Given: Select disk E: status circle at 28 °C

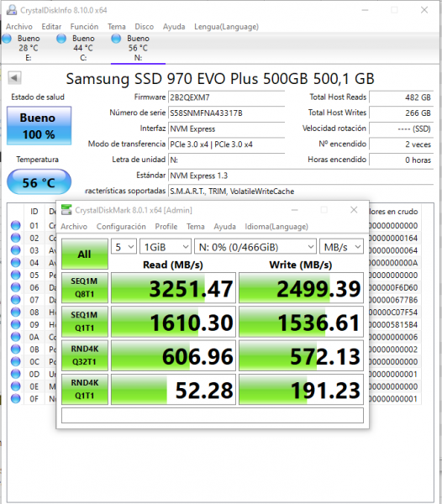Looking at the screenshot, I should (7, 39).
